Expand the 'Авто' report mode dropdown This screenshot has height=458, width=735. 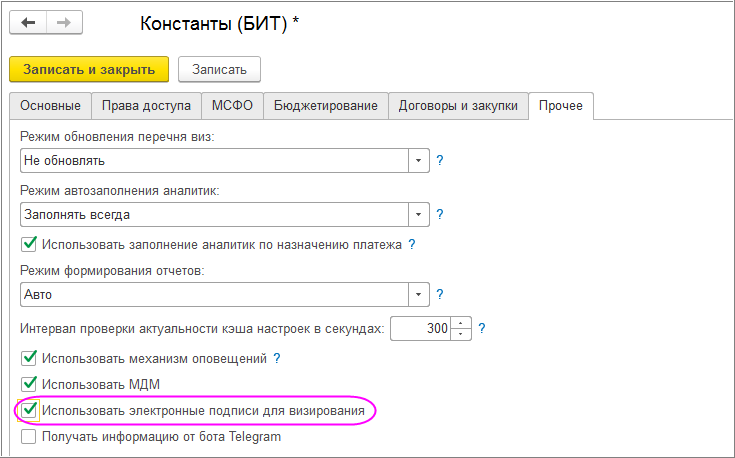pos(418,295)
